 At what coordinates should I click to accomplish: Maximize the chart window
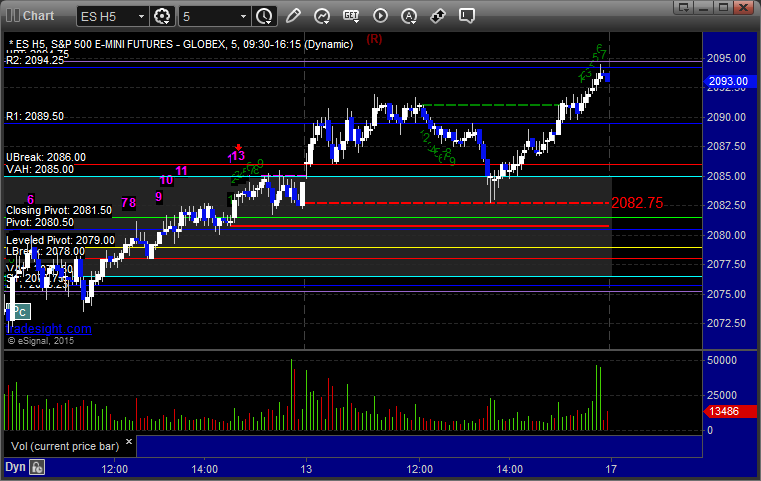[x=723, y=7]
